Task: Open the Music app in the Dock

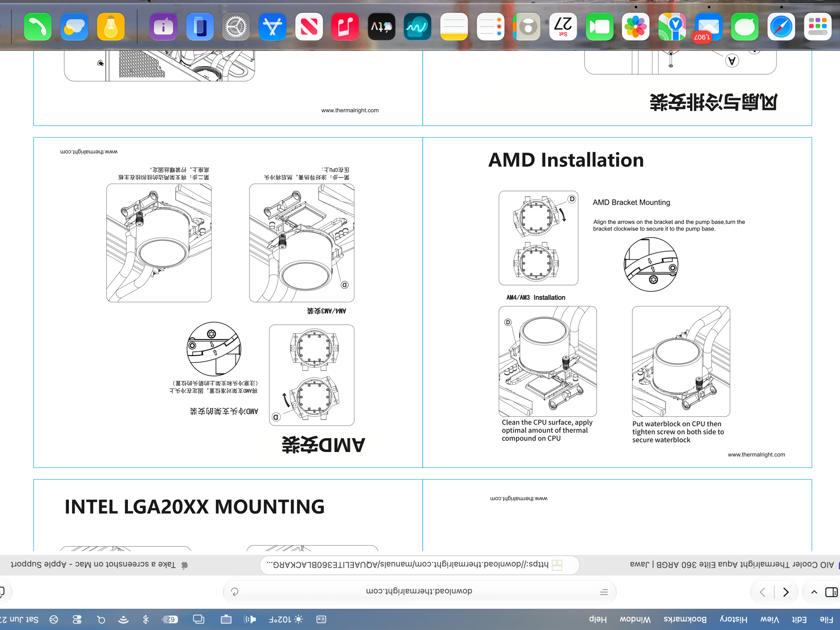Action: click(x=345, y=27)
